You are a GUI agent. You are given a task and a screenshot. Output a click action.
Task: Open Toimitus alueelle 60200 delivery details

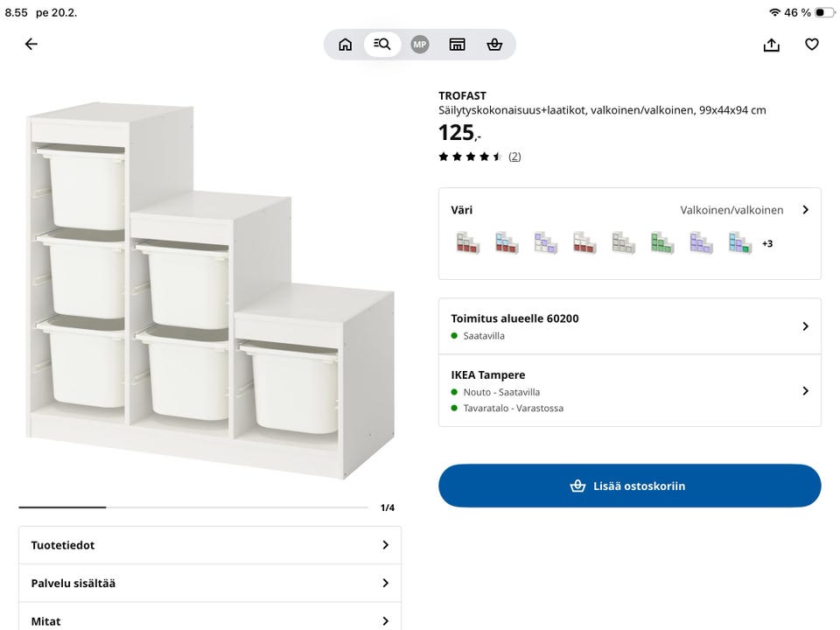pyautogui.click(x=630, y=326)
